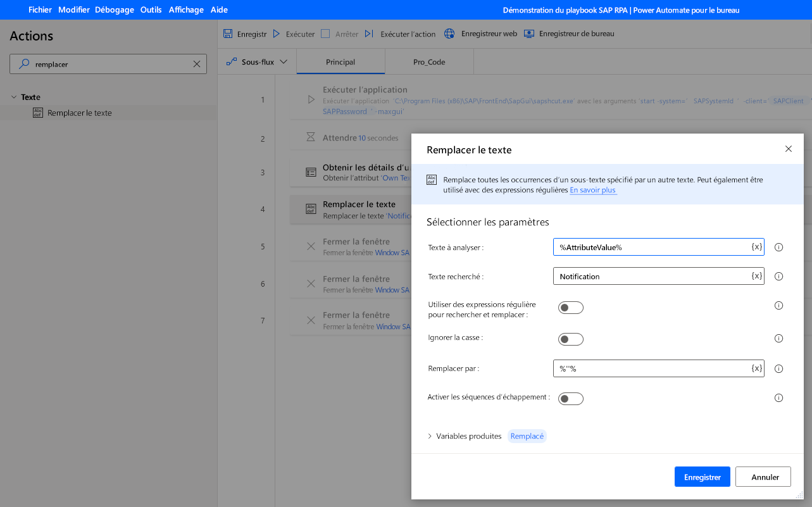Show info for Ignorer la casse
Screen dimensions: 812x507
pyautogui.click(x=779, y=338)
